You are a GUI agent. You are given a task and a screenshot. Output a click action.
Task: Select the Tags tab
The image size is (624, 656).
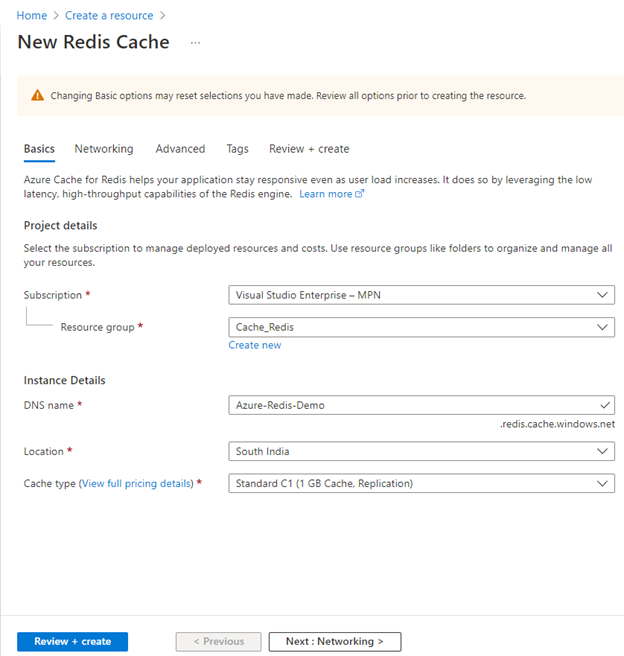237,149
